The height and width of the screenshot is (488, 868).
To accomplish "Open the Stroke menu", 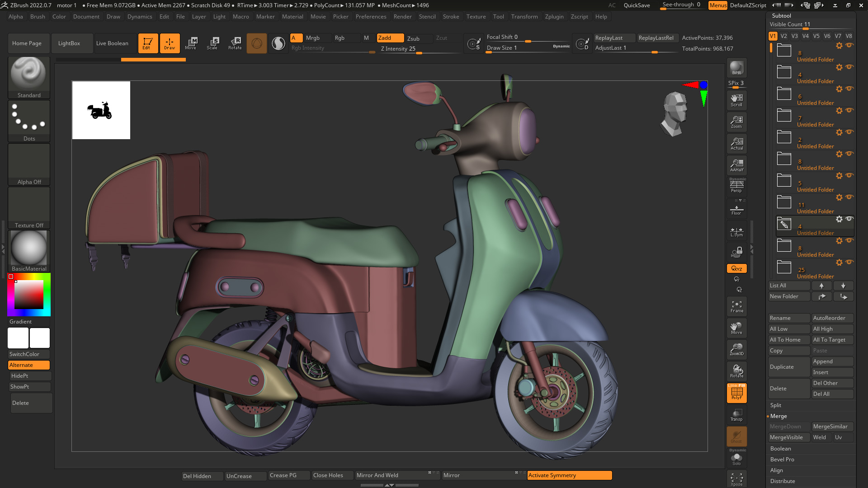I will 451,17.
